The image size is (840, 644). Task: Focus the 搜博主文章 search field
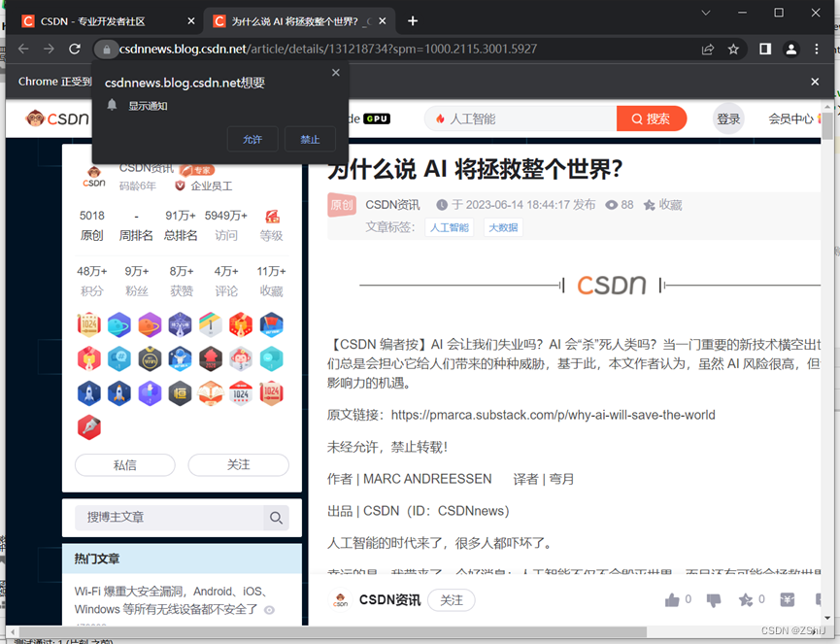tap(169, 518)
